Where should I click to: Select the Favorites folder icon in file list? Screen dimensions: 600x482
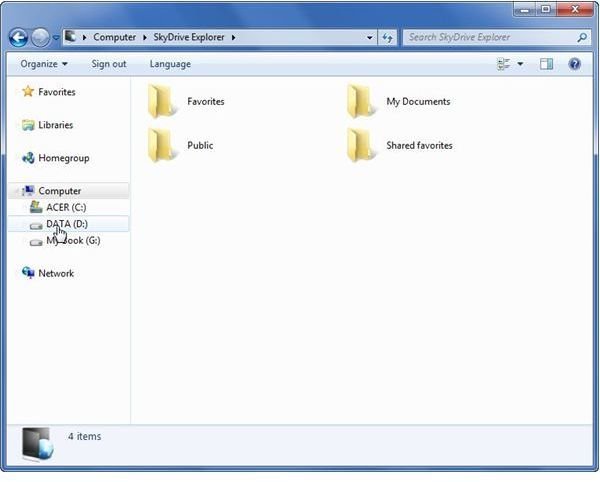click(x=162, y=101)
